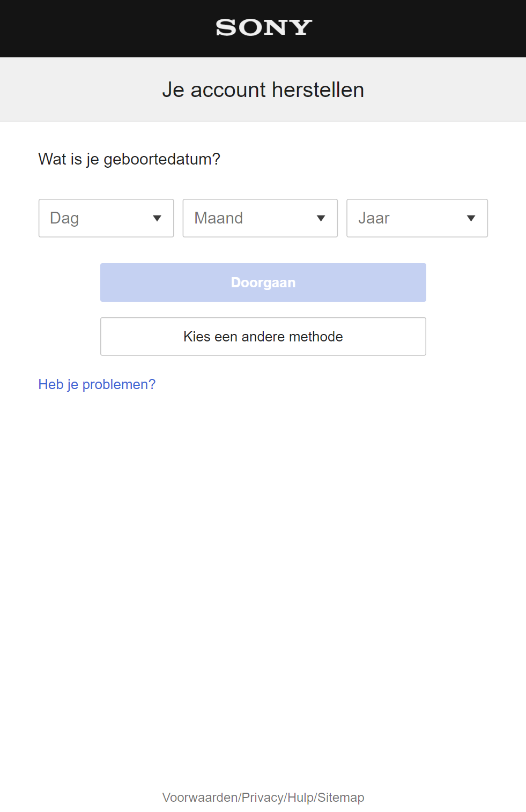Click the arrow icon on Dag selector
Screen dimensions: 526x812
point(157,218)
